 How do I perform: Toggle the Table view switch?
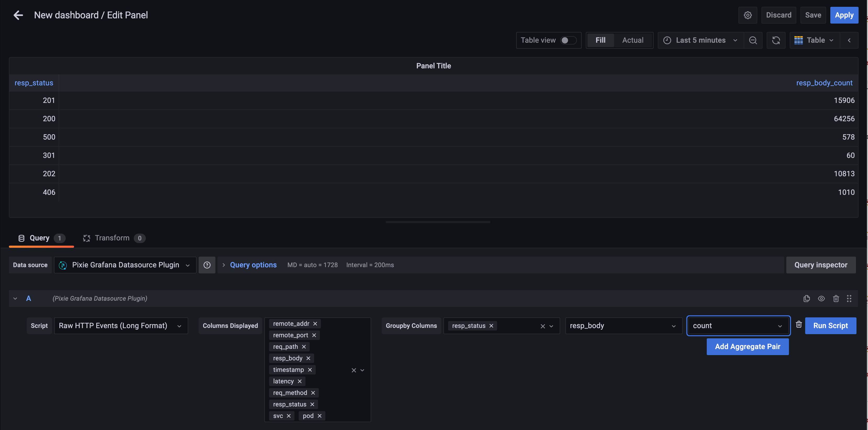[568, 40]
